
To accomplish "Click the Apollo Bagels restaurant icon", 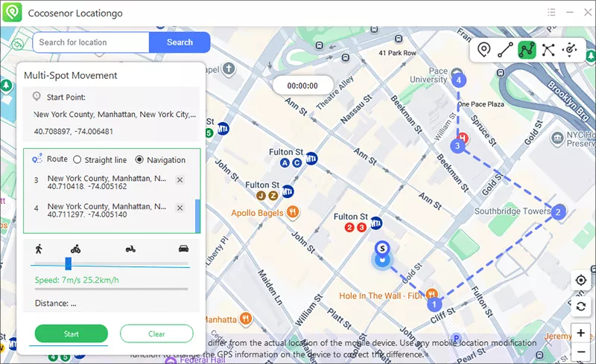I will tap(293, 212).
